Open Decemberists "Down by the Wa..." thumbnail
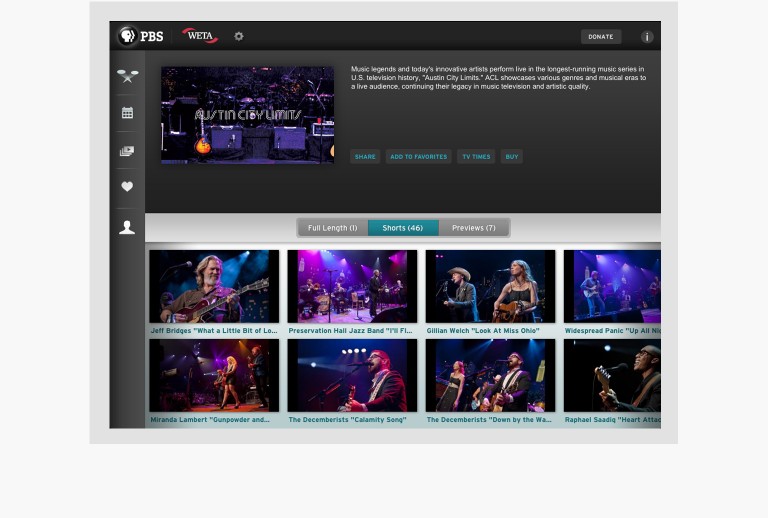Image resolution: width=768 pixels, height=518 pixels. point(490,376)
